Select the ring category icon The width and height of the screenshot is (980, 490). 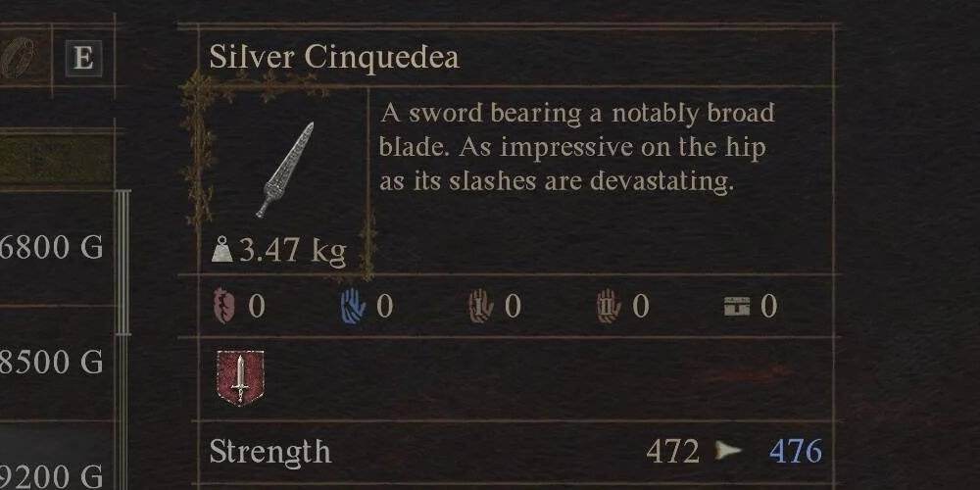pyautogui.click(x=15, y=59)
